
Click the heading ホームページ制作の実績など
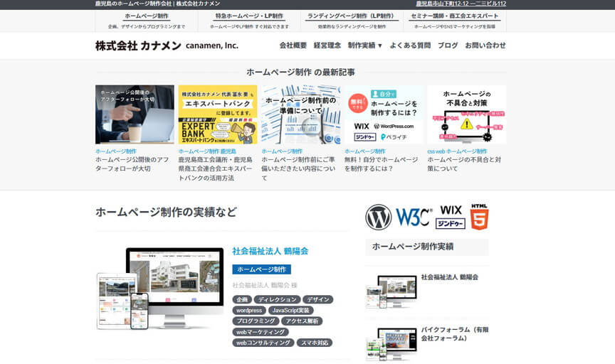tap(167, 212)
